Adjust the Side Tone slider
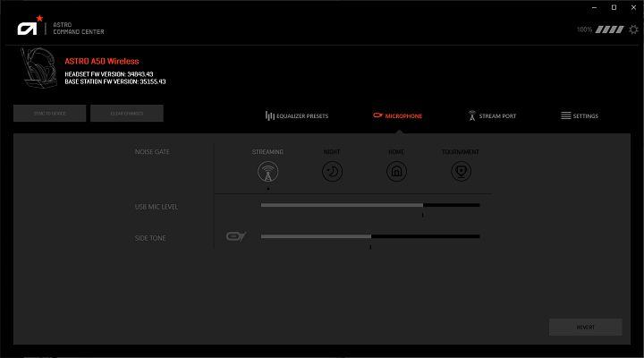Viewport: 644px width, 358px height. click(370, 236)
